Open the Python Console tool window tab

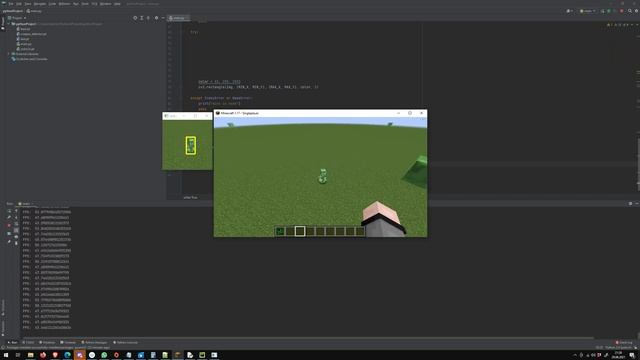[126, 342]
